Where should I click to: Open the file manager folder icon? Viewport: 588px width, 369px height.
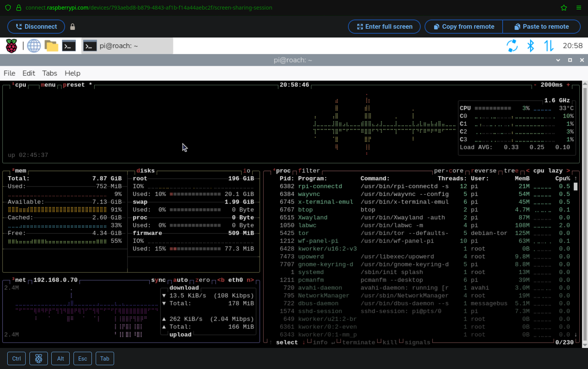(51, 46)
